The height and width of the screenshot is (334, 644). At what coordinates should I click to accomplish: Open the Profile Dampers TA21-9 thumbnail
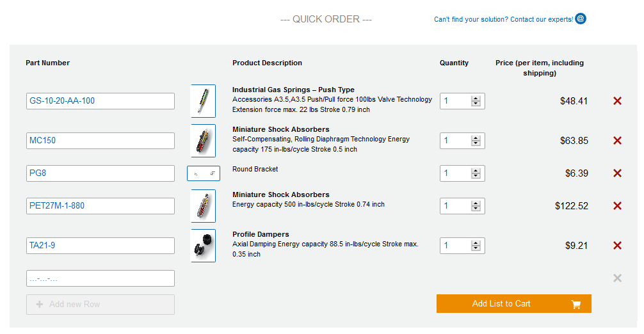(203, 246)
